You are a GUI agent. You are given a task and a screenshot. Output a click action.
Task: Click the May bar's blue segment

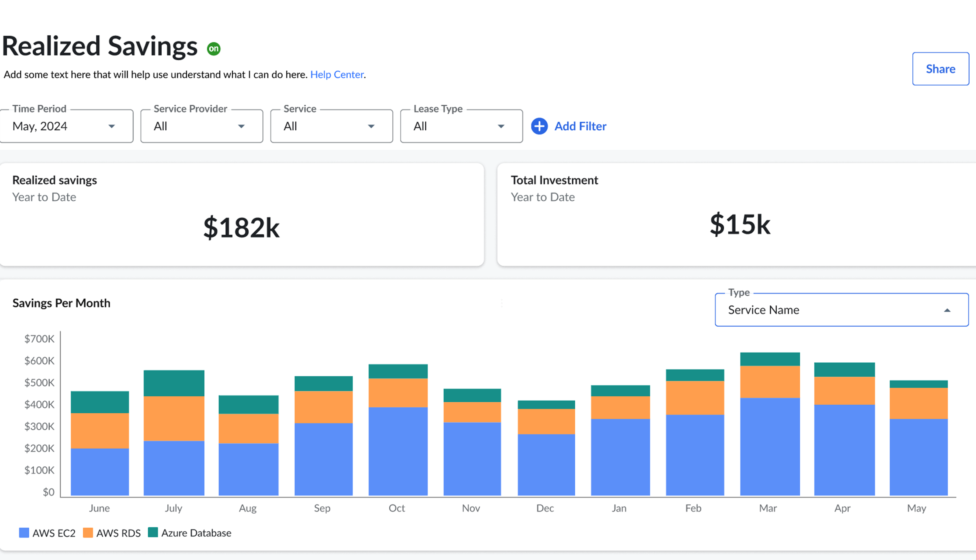click(x=918, y=456)
